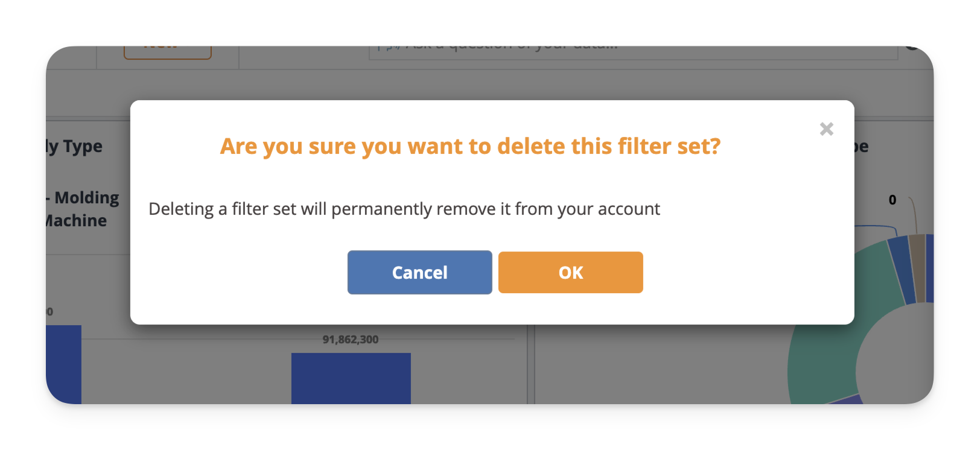This screenshot has width=980, height=450.
Task: Click the 'ly Type' chart heading
Action: point(74,147)
